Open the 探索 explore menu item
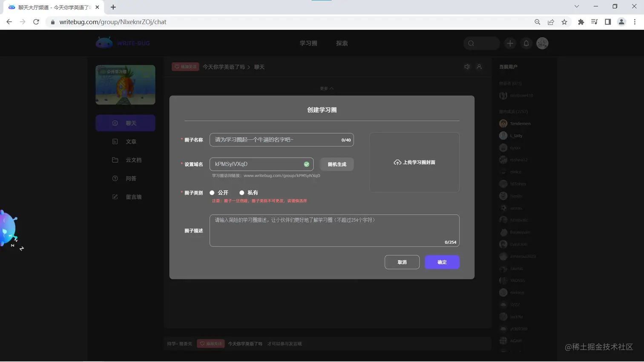Viewport: 644px width, 362px height. click(341, 43)
